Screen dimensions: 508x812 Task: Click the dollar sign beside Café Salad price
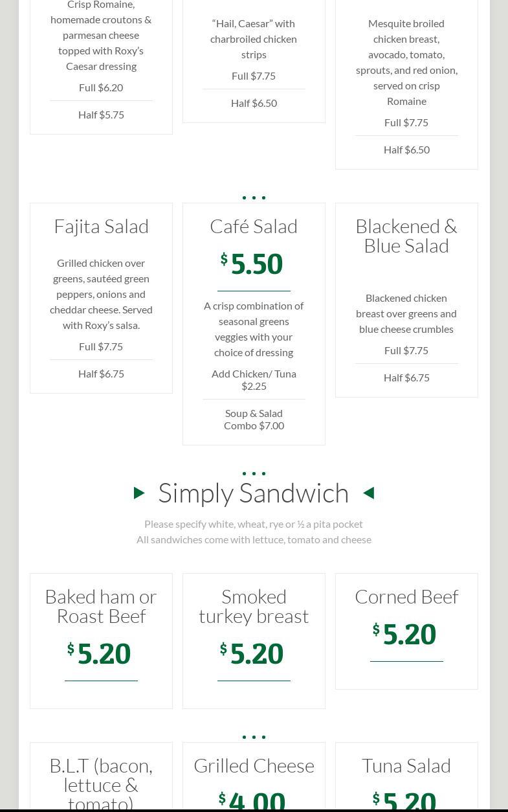click(224, 259)
